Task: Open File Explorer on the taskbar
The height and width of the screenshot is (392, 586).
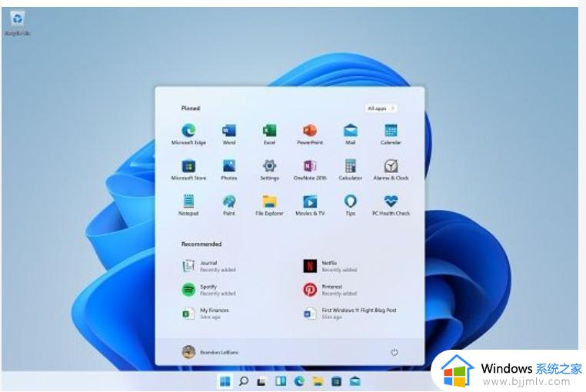Action: click(318, 381)
